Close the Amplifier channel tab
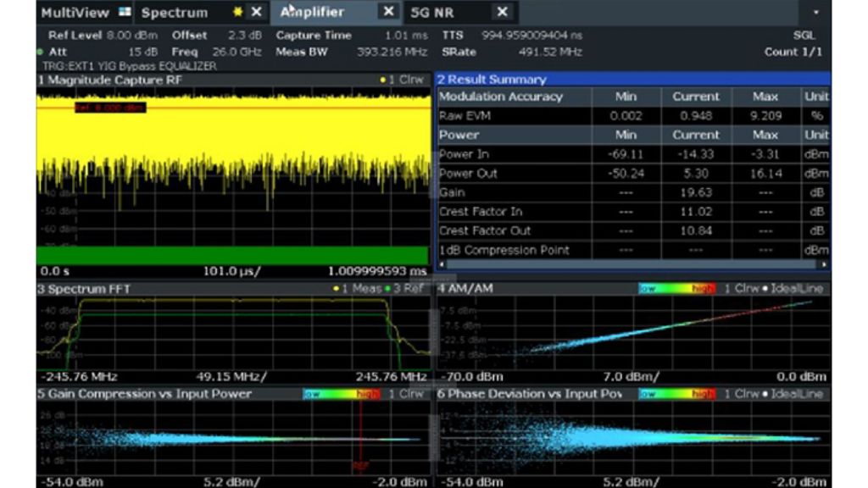Viewport: 868px width, 488px height. coord(387,12)
